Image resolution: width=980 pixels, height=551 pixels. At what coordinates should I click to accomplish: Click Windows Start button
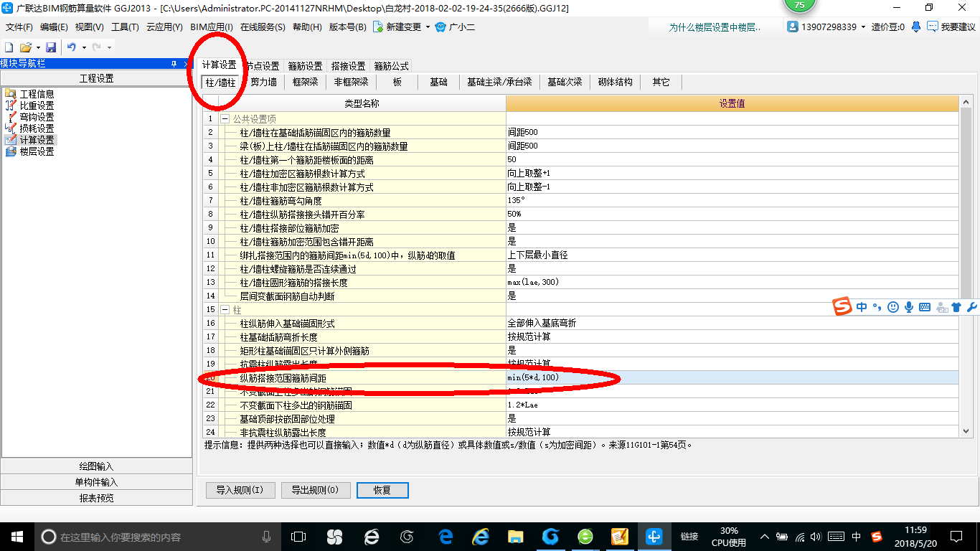point(17,537)
